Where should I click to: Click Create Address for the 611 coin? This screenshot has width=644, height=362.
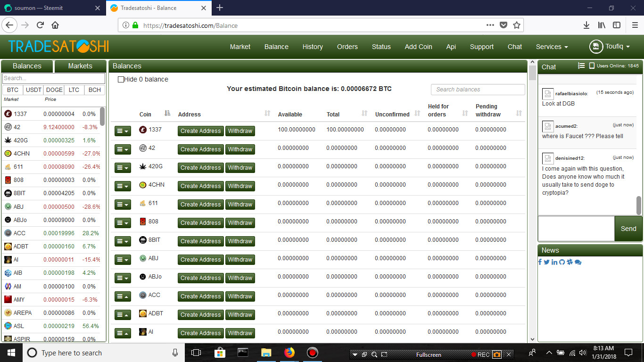pos(201,205)
